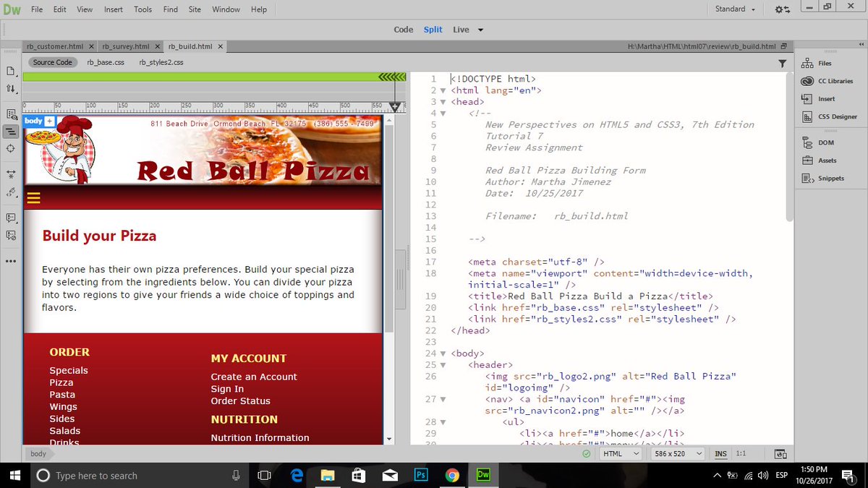Click the Specials link in preview

(x=69, y=370)
